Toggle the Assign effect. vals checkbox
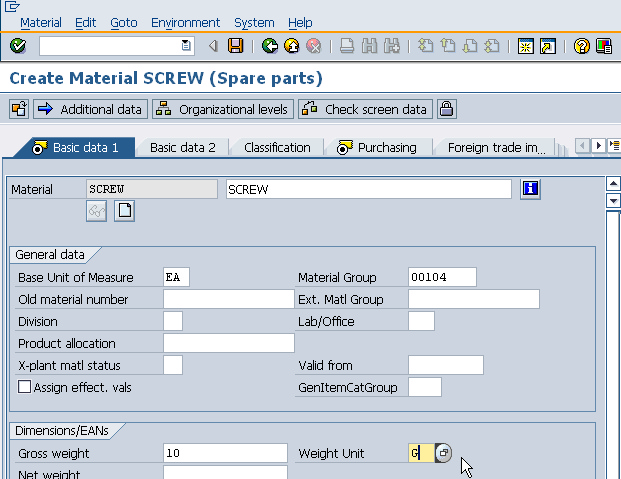Screen dimensions: 621x479 (x=24, y=387)
